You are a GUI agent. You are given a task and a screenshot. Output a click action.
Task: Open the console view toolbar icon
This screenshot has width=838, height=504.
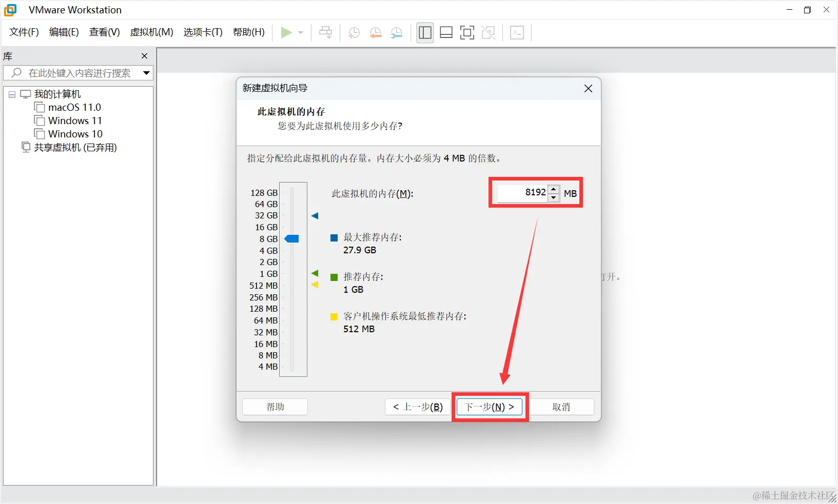click(517, 33)
